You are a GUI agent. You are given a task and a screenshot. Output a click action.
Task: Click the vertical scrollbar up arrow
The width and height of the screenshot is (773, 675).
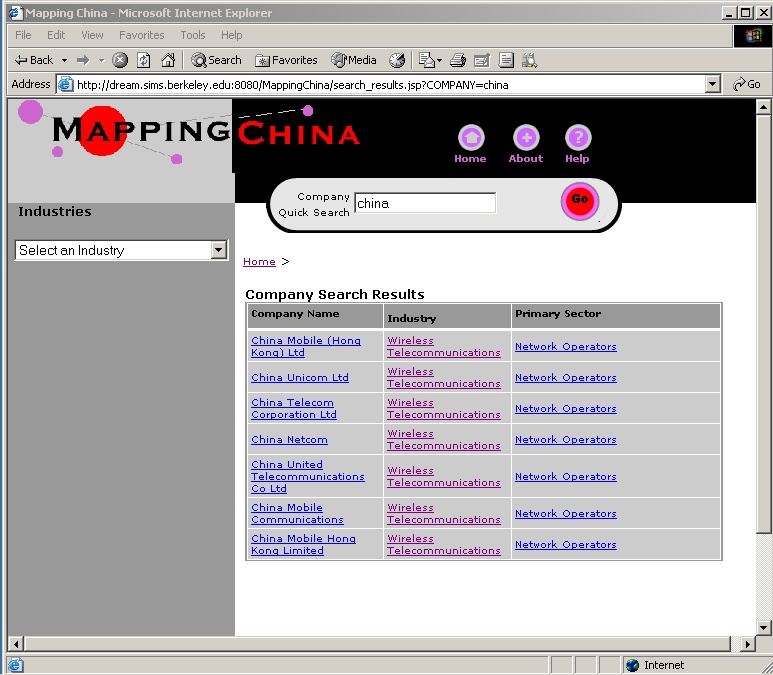click(x=763, y=107)
